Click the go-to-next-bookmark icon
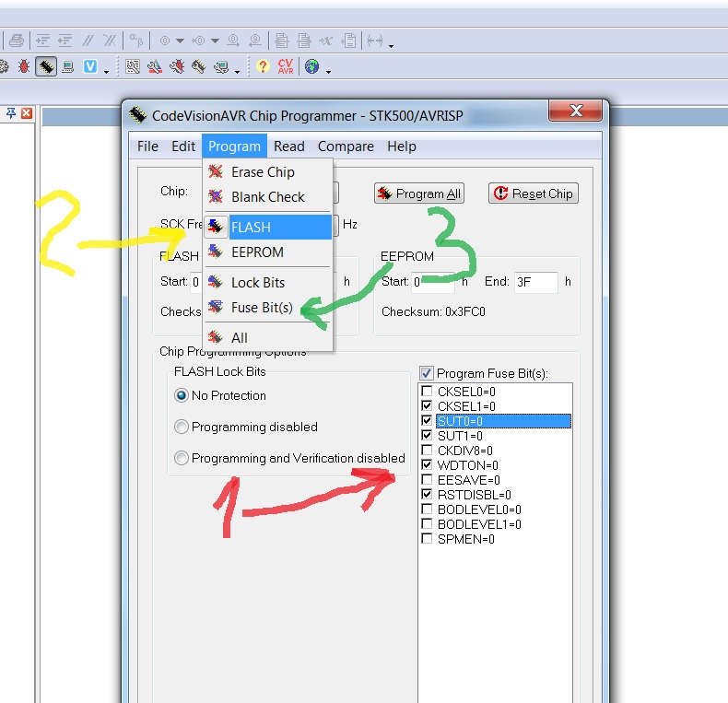 click(x=233, y=41)
